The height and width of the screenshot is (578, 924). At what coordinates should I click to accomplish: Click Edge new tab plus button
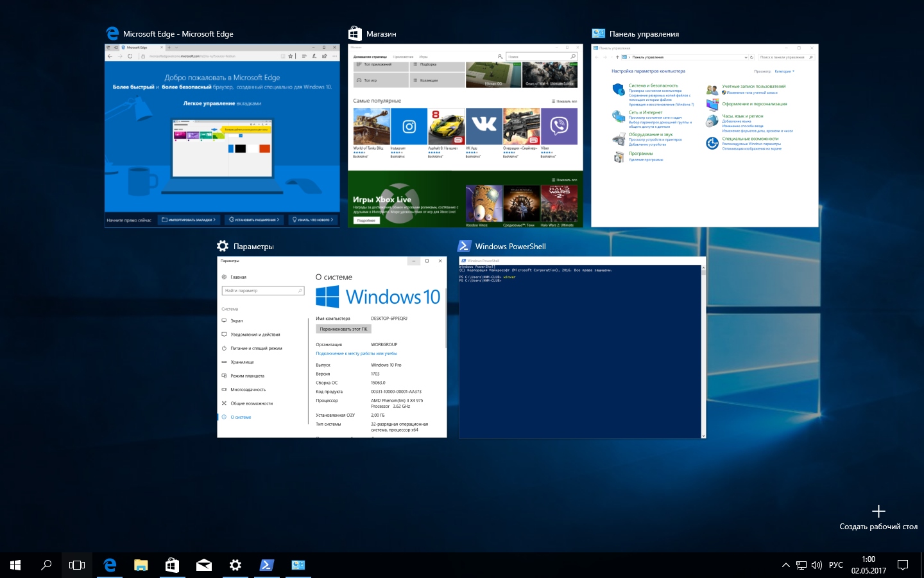[x=169, y=48]
